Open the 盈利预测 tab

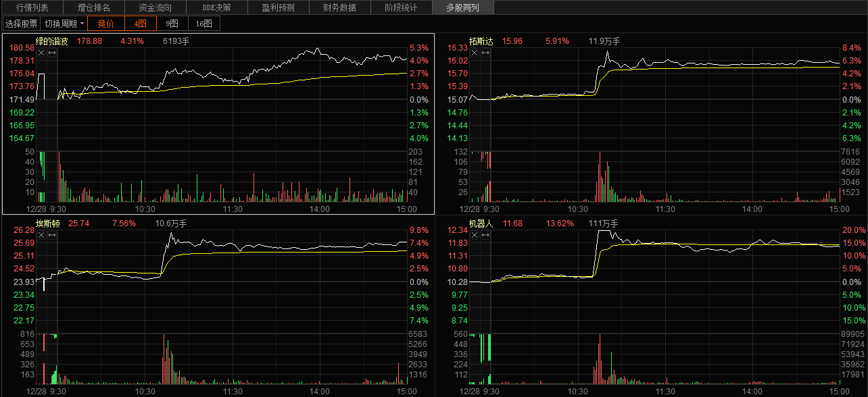pyautogui.click(x=278, y=8)
